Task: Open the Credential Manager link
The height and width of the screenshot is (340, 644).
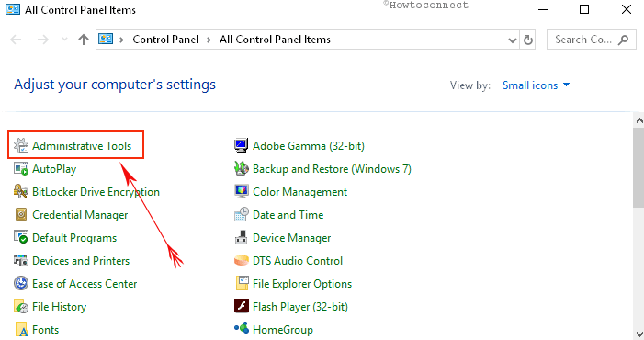Action: (x=80, y=215)
